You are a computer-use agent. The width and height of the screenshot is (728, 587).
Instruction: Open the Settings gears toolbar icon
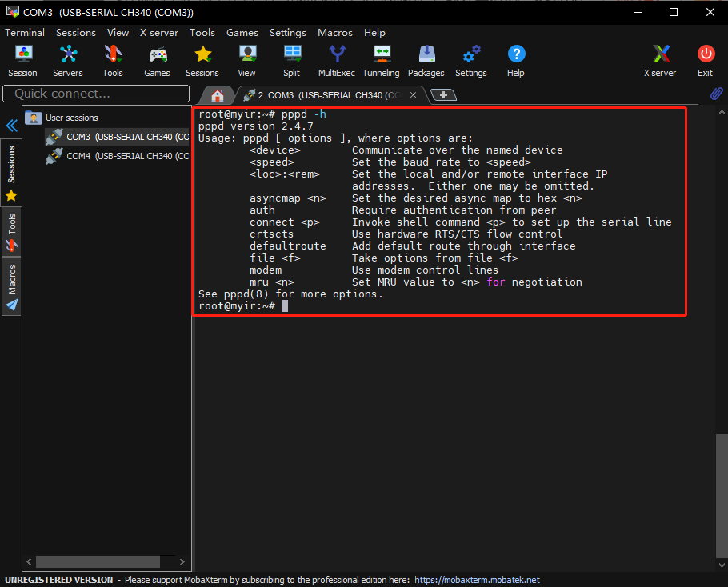coord(471,61)
